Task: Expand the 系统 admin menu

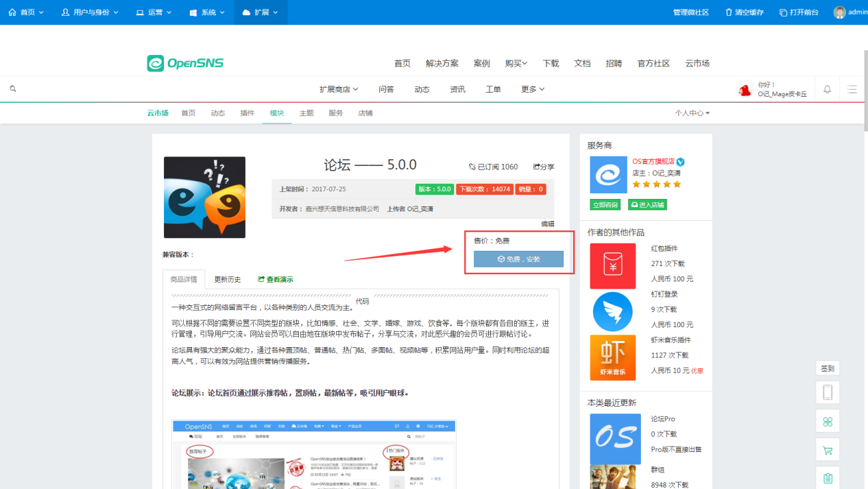Action: coord(207,12)
